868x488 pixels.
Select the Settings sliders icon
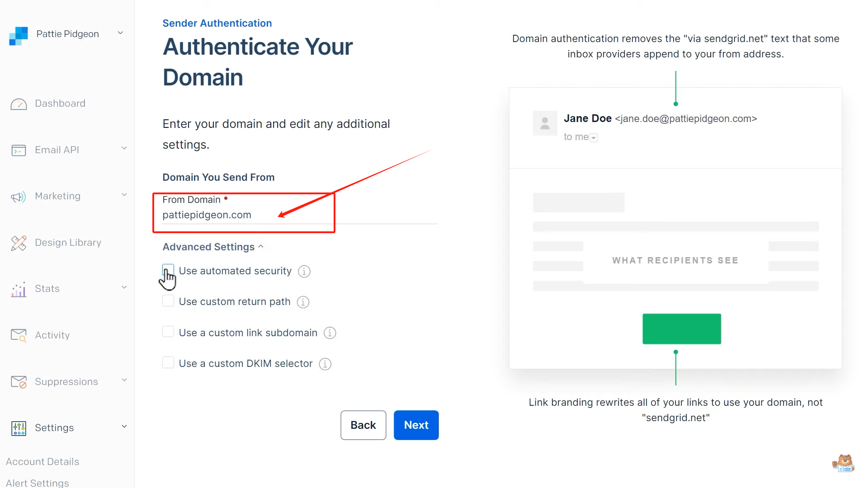pyautogui.click(x=19, y=428)
